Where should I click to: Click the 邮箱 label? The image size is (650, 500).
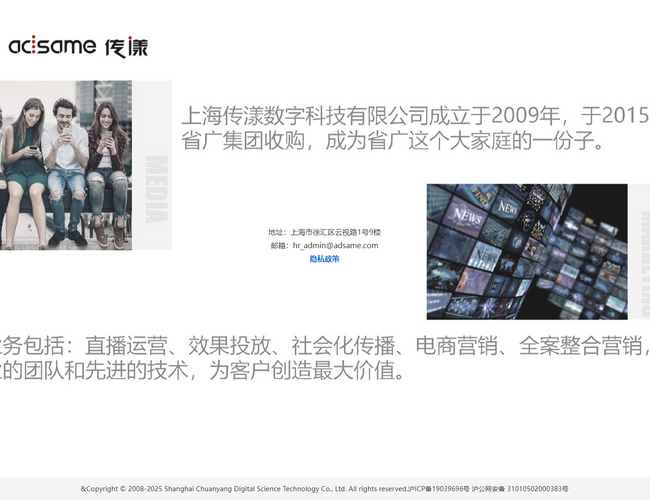pos(279,245)
